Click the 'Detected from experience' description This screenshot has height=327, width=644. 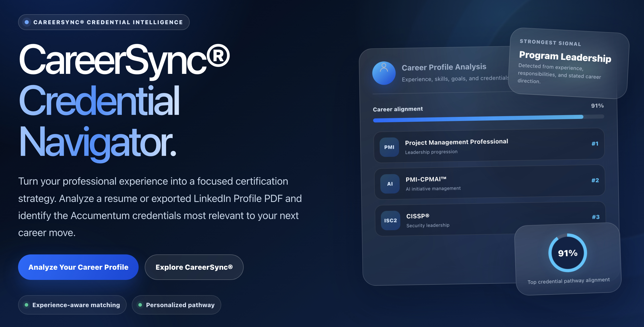559,74
